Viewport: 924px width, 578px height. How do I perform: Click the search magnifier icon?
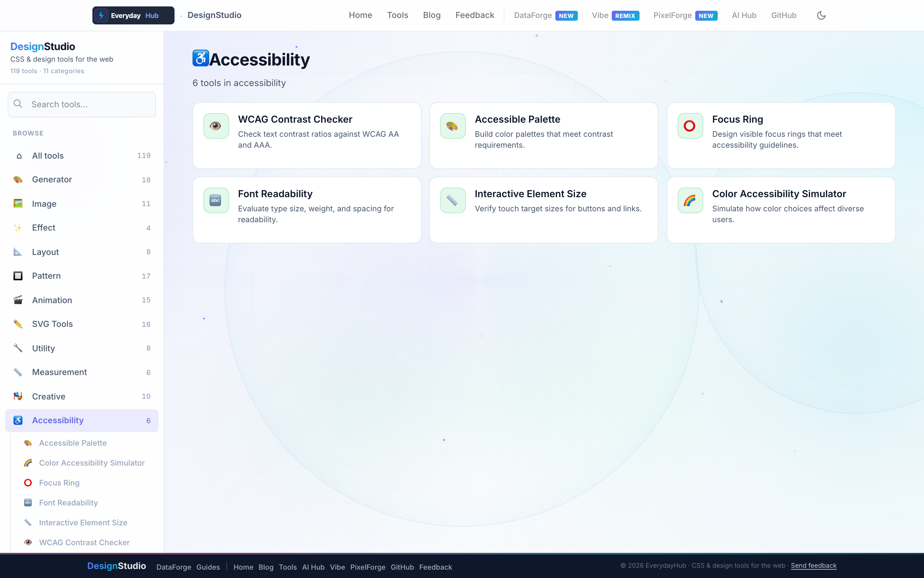pos(18,104)
